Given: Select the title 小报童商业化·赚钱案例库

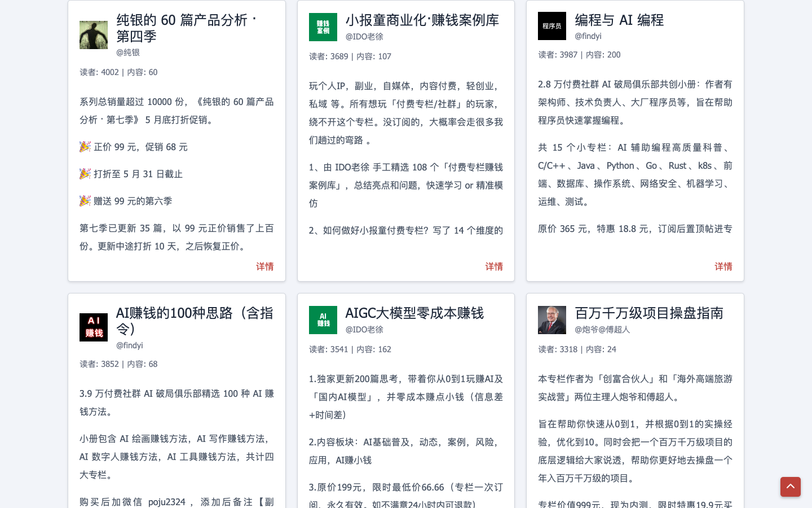Looking at the screenshot, I should (422, 21).
